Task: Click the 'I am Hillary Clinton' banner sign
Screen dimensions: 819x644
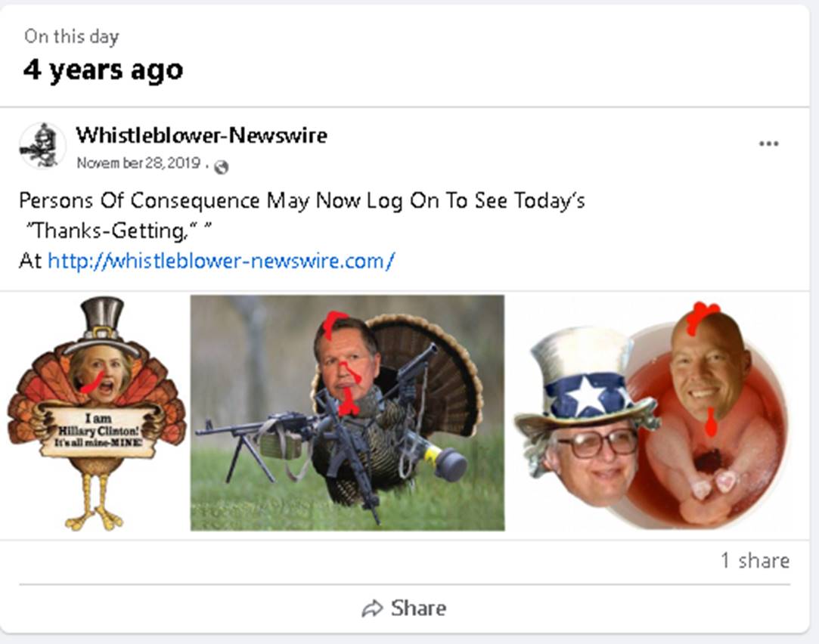Action: click(98, 431)
